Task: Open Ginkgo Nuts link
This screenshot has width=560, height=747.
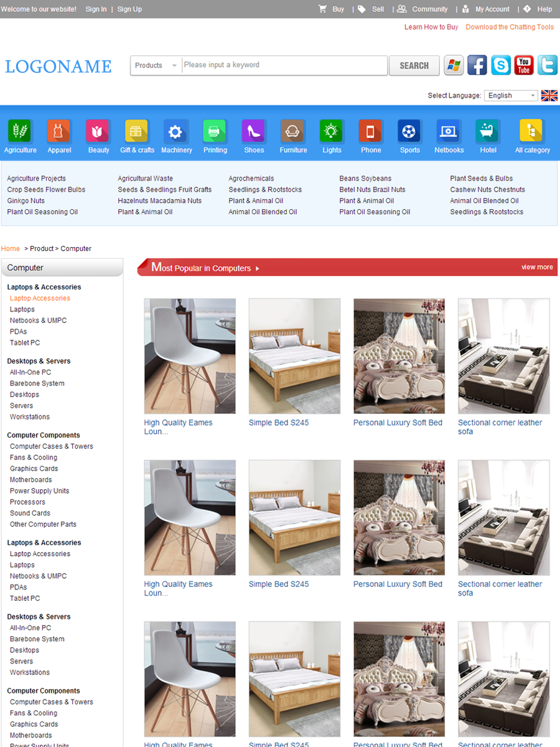Action: click(x=26, y=201)
